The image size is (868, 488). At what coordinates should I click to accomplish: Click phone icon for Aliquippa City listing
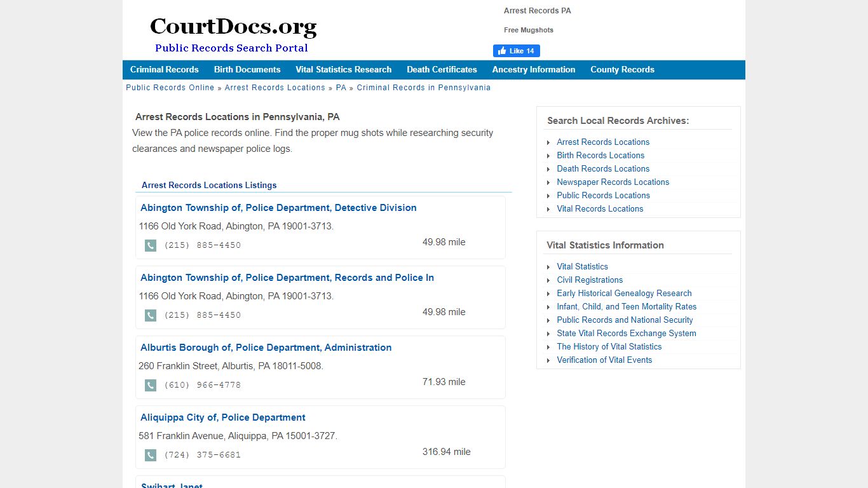(x=151, y=455)
